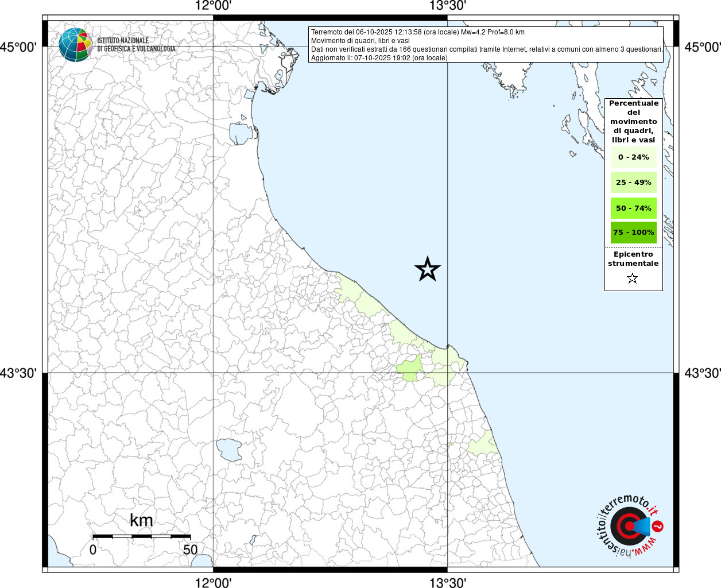The height and width of the screenshot is (588, 721).
Task: Click the legend title 'Percentuale del movimento'
Action: coord(633,121)
